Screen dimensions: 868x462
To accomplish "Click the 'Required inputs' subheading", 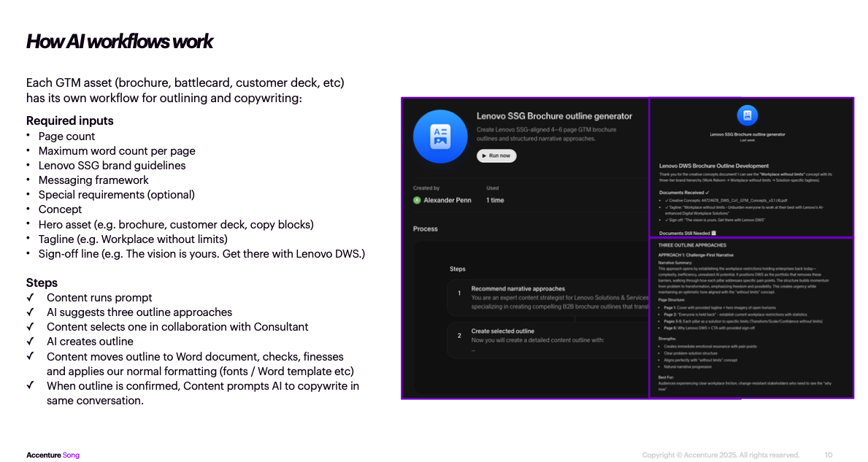I will point(70,120).
